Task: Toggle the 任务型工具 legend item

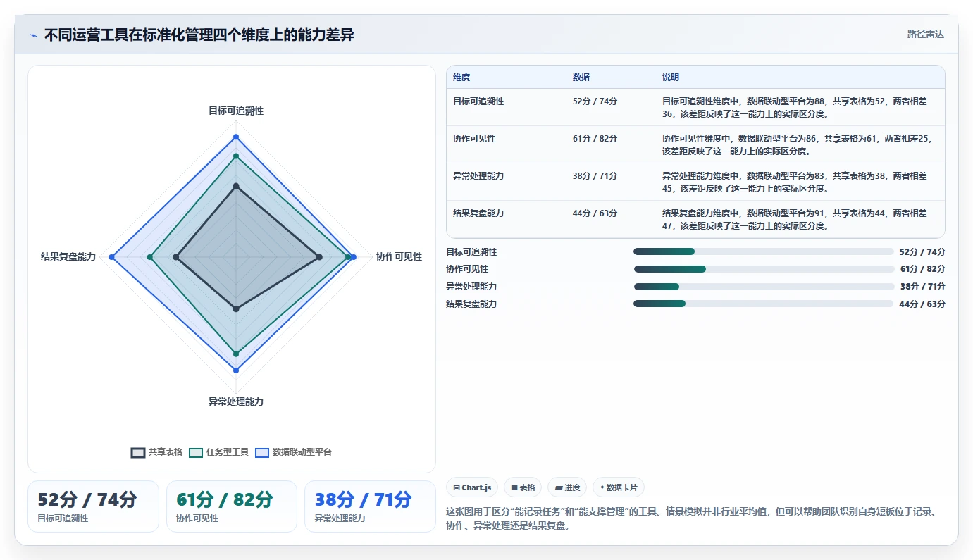Action: point(219,452)
